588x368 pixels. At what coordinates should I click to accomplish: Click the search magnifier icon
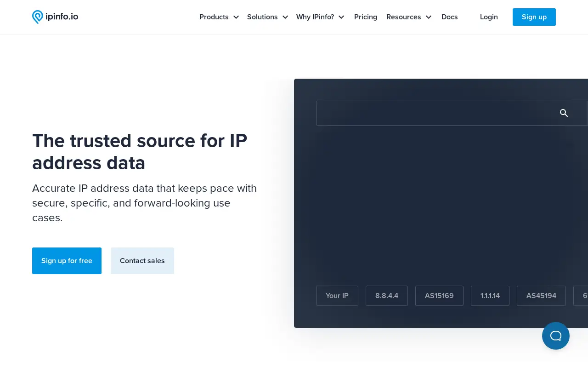(x=564, y=113)
